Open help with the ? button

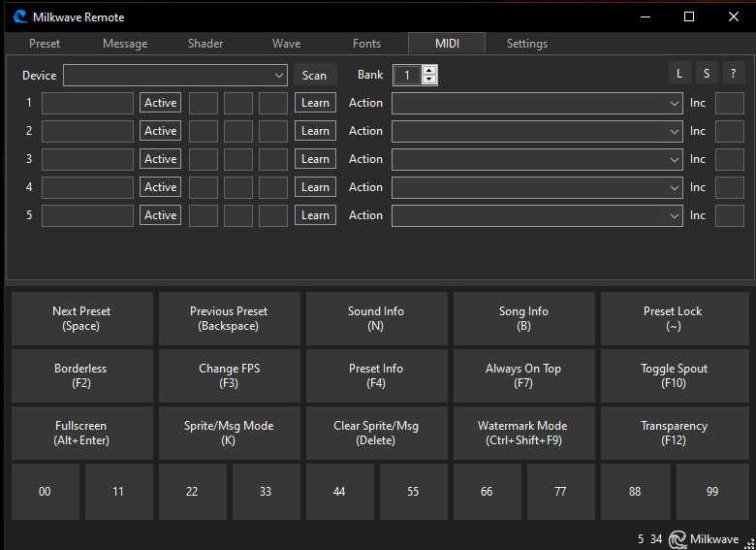tap(732, 74)
